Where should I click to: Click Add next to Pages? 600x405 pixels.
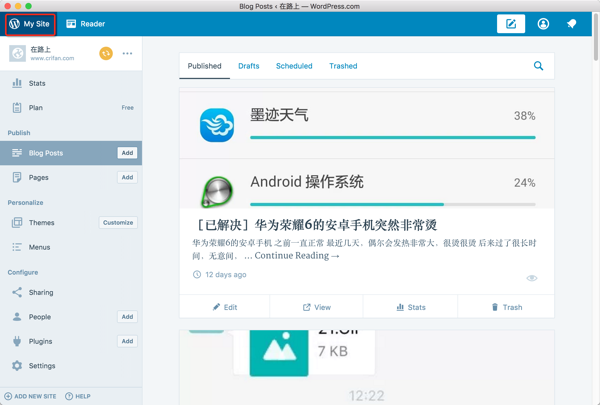pos(127,177)
